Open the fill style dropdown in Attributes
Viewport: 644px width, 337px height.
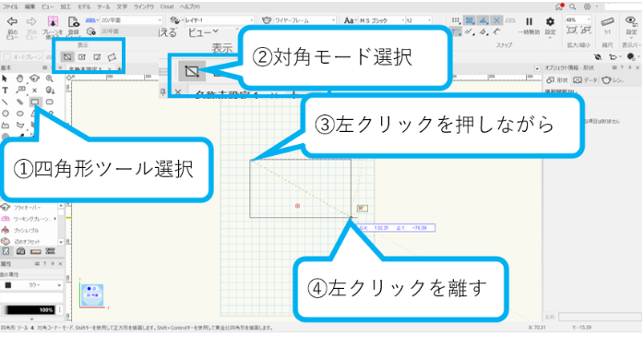[x=31, y=284]
